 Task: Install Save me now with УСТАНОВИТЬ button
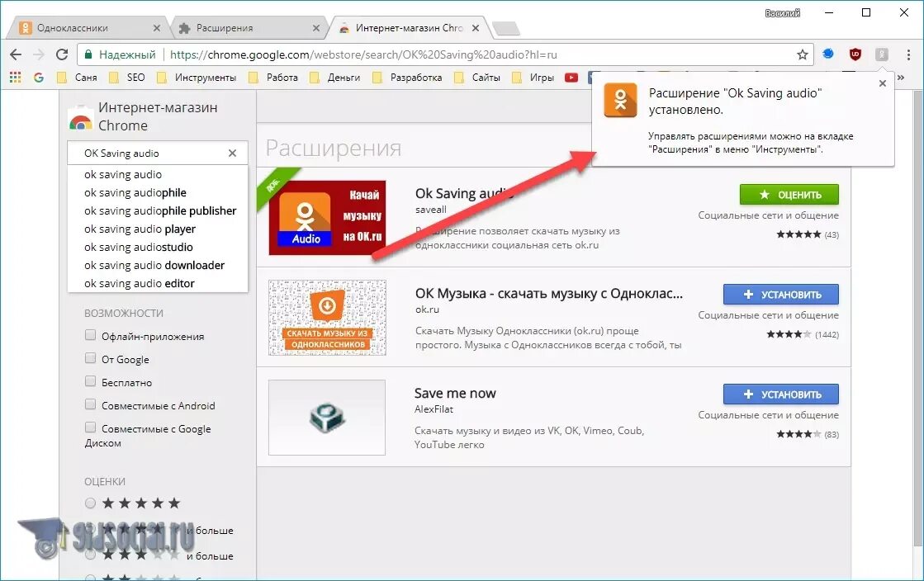point(781,394)
